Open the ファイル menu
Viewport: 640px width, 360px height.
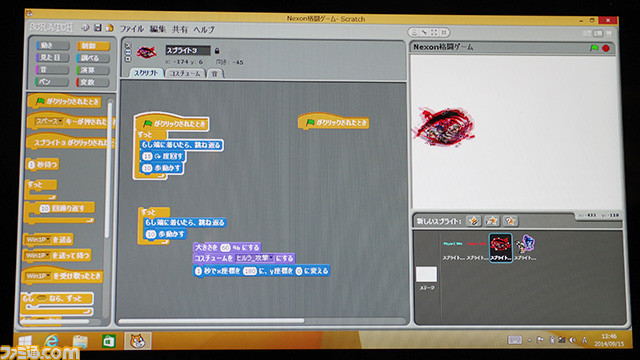coord(131,29)
